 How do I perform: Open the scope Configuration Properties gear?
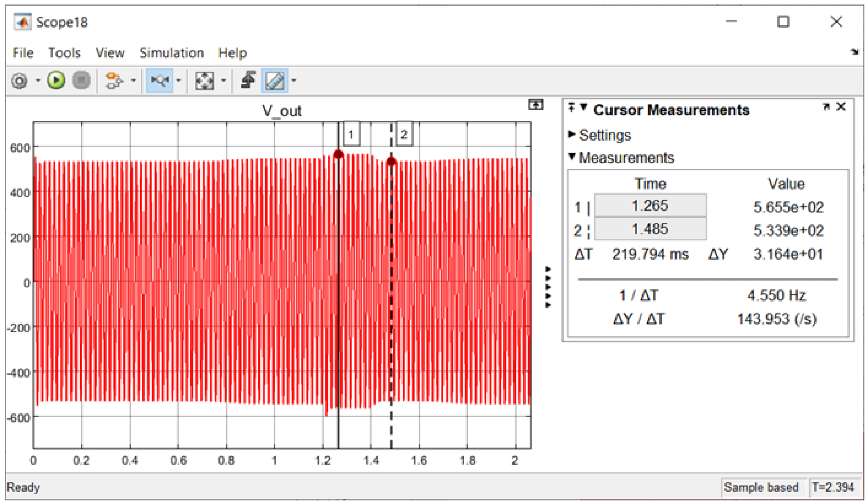coord(19,81)
